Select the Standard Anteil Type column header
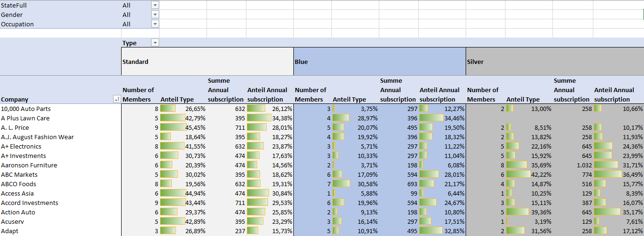 (x=183, y=90)
